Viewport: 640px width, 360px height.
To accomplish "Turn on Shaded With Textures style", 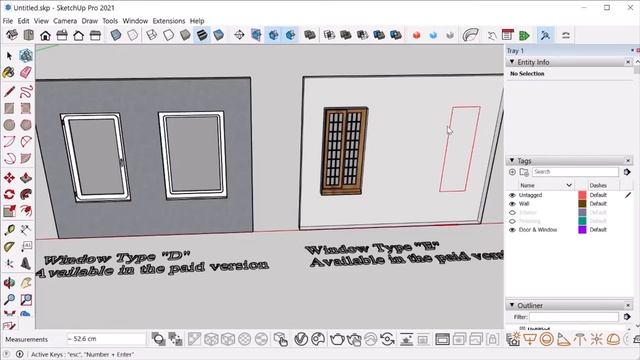I will tap(202, 35).
